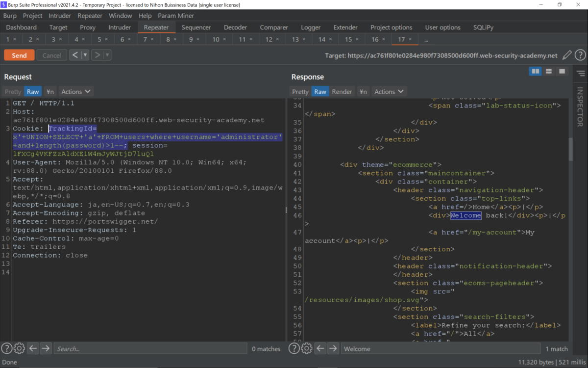The image size is (588, 368).
Task: Open the back history dropdown arrow
Action: pos(85,55)
